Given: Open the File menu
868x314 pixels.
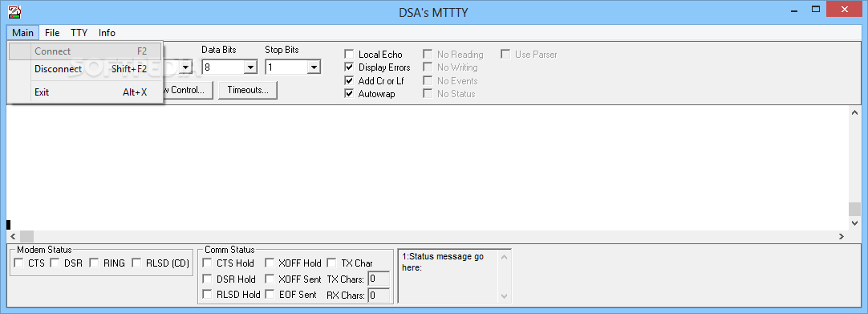Looking at the screenshot, I should pos(52,33).
